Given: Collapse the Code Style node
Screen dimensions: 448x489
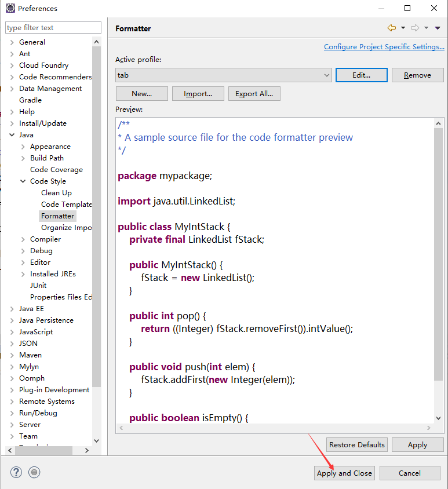Looking at the screenshot, I should coord(23,181).
